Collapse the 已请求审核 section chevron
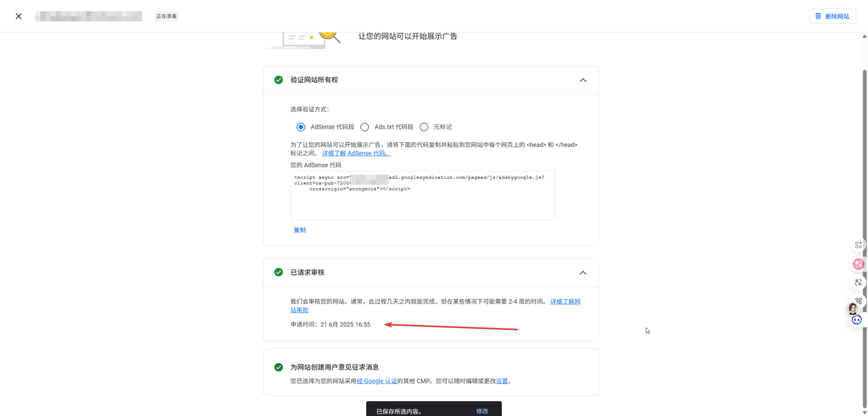Image resolution: width=868 pixels, height=416 pixels. pos(583,272)
